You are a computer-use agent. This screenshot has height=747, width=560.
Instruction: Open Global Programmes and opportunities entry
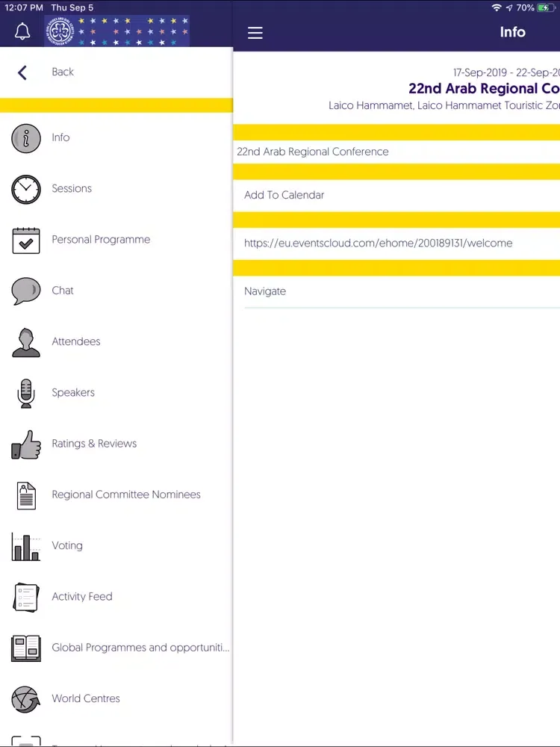point(140,648)
